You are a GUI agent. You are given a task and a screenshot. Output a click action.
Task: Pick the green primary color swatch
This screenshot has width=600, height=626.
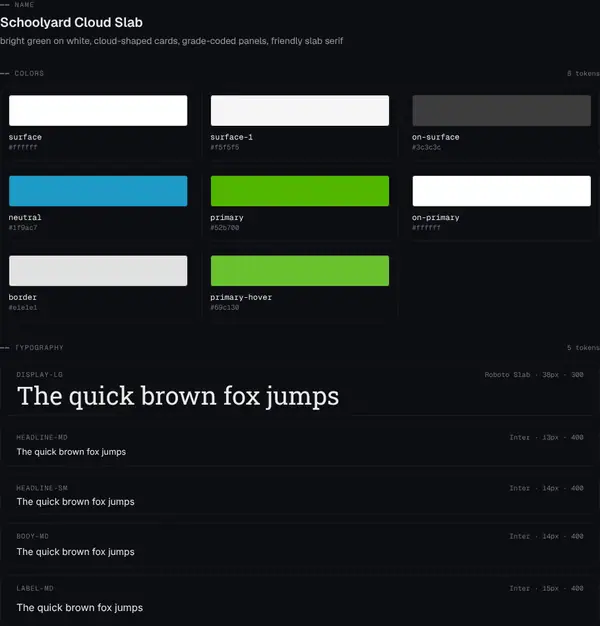click(x=300, y=191)
